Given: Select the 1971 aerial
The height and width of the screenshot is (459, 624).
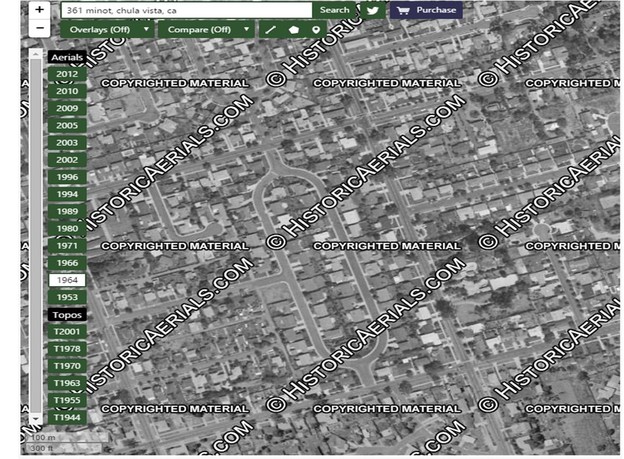Looking at the screenshot, I should [x=67, y=246].
